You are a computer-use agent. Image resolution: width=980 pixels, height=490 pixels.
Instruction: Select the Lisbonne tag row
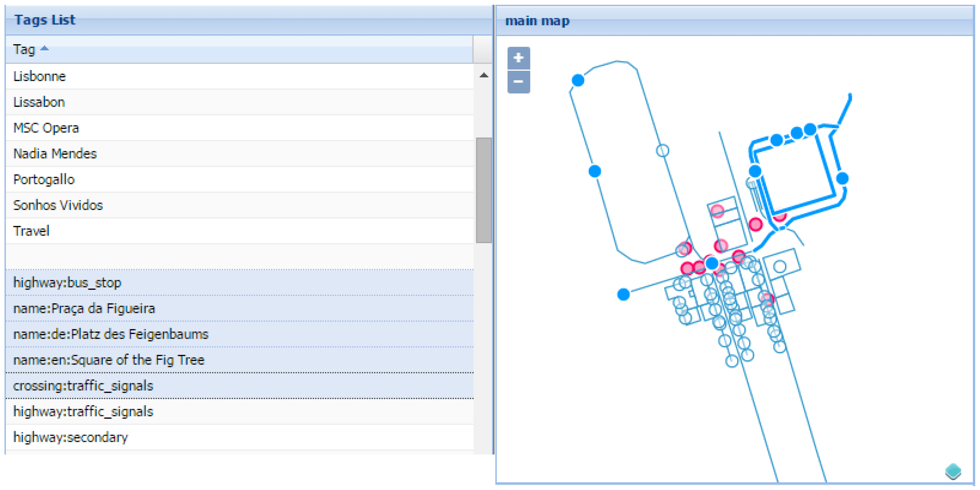coord(39,77)
